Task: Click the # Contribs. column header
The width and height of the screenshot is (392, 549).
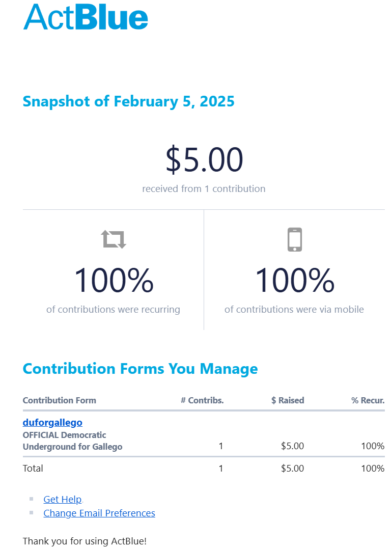Action: click(202, 400)
